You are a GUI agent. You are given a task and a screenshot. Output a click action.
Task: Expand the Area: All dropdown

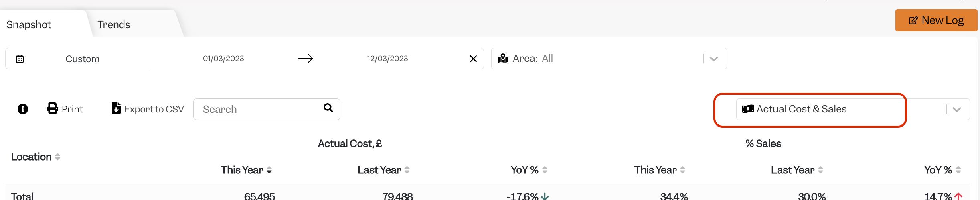(713, 59)
